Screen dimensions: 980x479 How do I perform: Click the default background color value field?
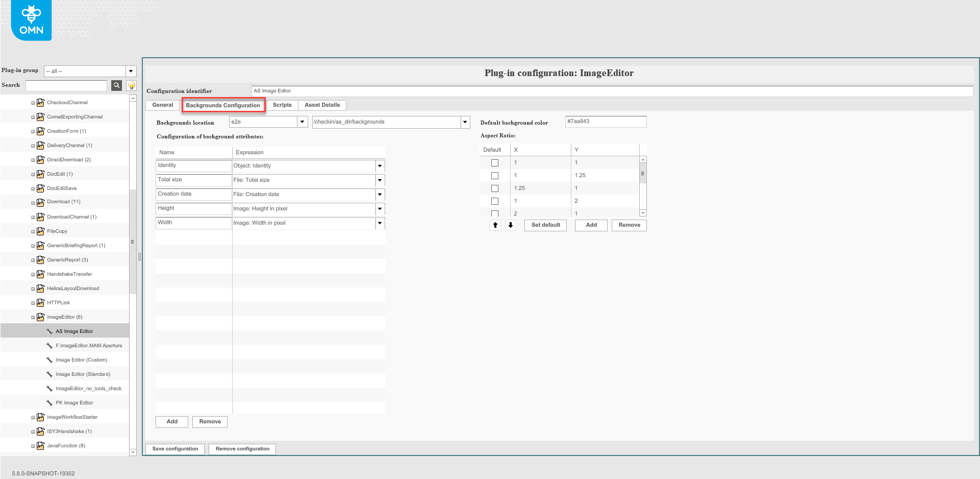tap(605, 122)
